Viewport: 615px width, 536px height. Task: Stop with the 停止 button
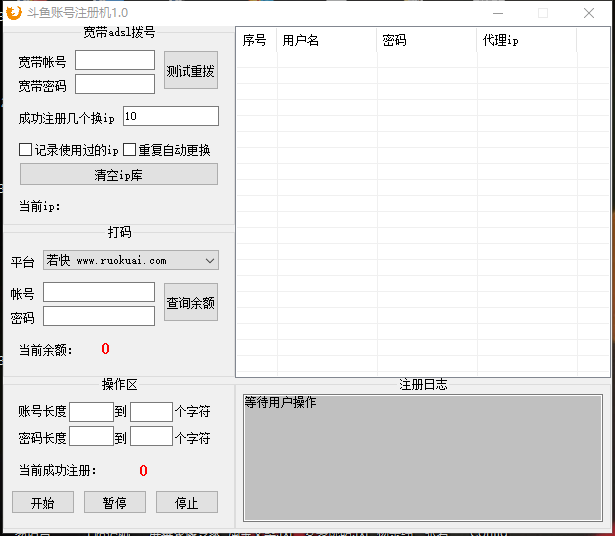click(187, 502)
